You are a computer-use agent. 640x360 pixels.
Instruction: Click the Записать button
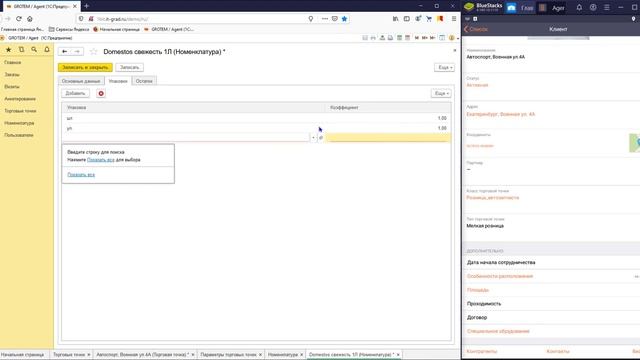pyautogui.click(x=129, y=67)
